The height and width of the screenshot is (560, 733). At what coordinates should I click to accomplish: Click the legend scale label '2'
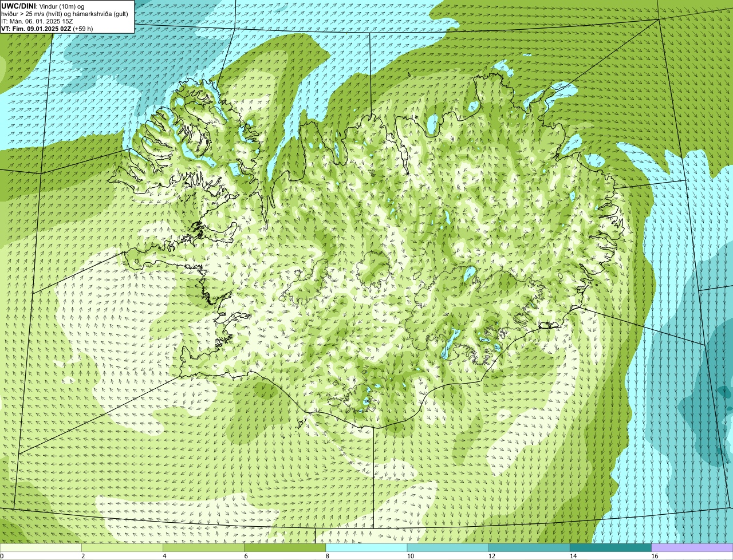(83, 556)
